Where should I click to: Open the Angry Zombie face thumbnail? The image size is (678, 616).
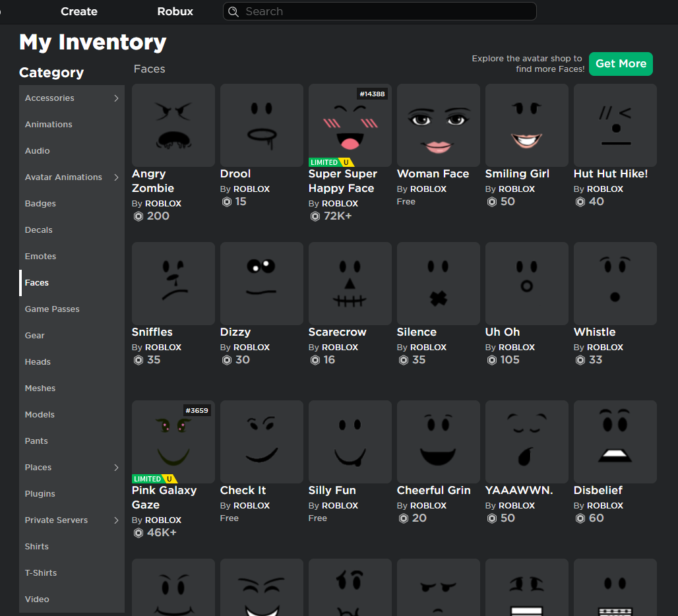coord(173,125)
